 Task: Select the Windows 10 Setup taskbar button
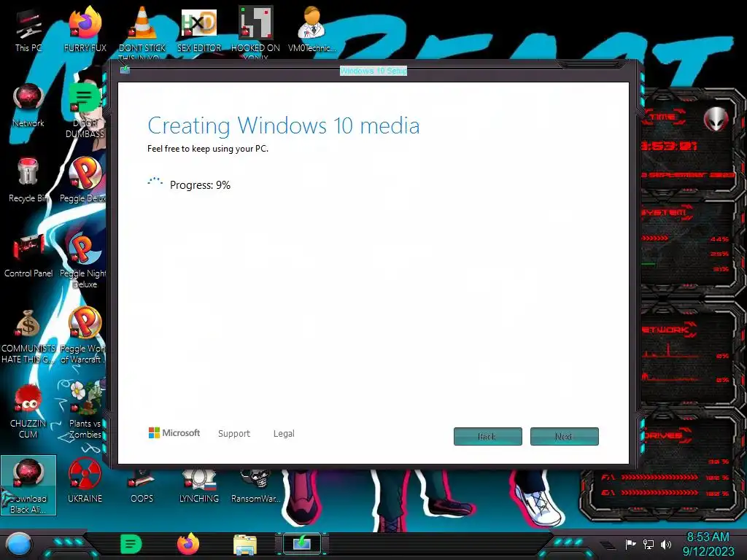point(302,544)
